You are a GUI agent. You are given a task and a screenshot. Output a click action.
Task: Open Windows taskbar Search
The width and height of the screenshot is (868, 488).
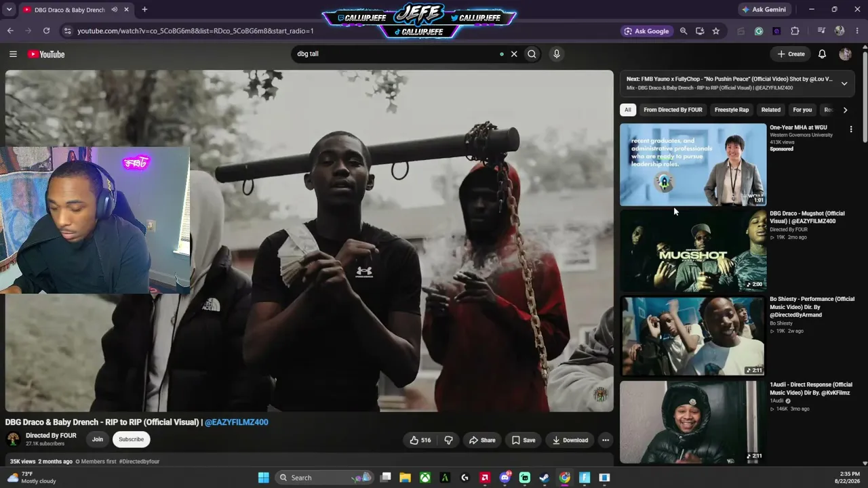point(324,478)
